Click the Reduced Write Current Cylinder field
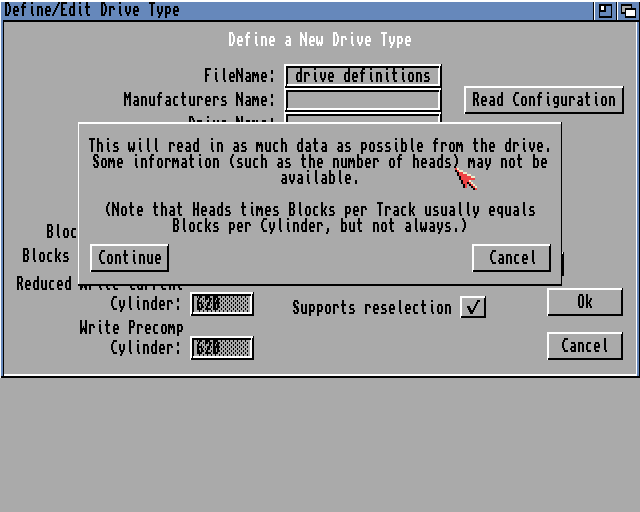The height and width of the screenshot is (512, 640). (222, 304)
